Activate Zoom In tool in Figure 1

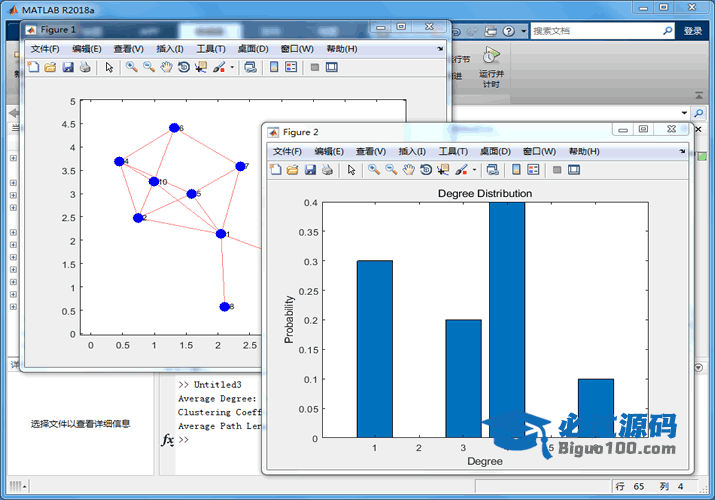tap(132, 67)
